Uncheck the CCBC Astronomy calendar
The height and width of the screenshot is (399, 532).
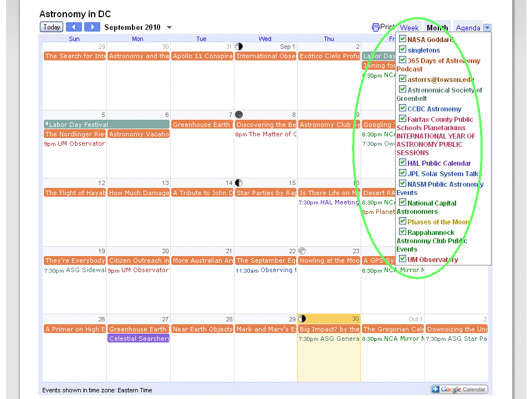coord(402,108)
